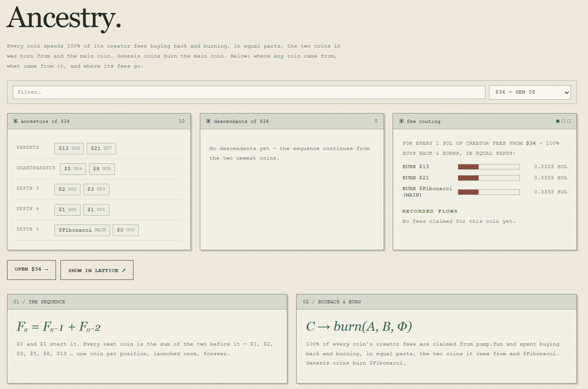Click the 'DEPTH 4' row label
Screen dimensions: 588x389
tap(28, 209)
